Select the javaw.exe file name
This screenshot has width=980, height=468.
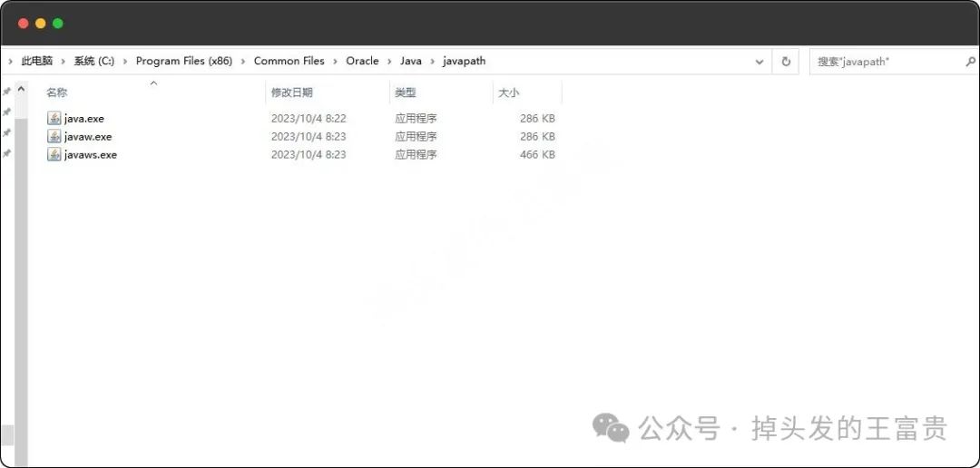[x=88, y=136]
